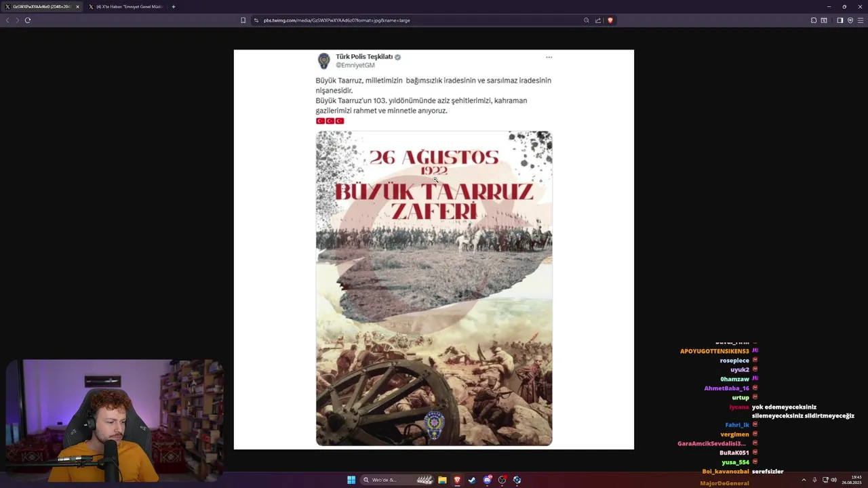The height and width of the screenshot is (488, 868).
Task: Open the network tray icon
Action: point(825,480)
